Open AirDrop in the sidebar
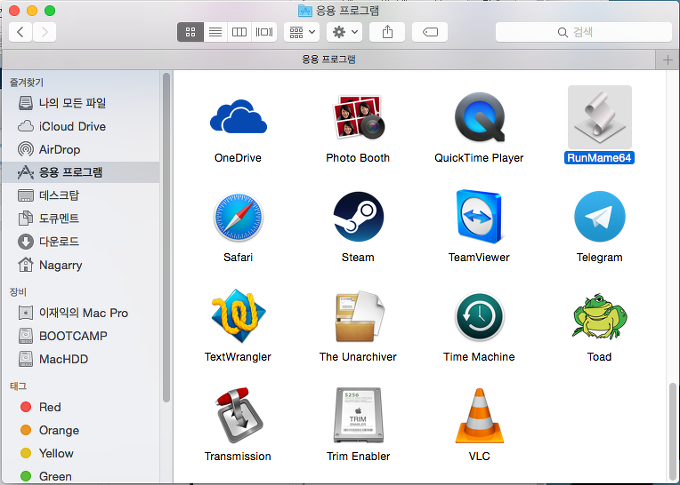 82,149
